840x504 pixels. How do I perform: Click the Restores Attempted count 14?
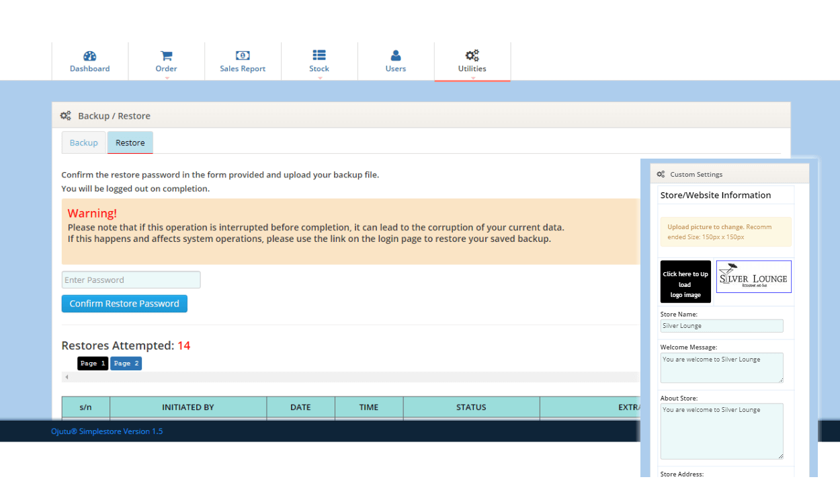184,346
